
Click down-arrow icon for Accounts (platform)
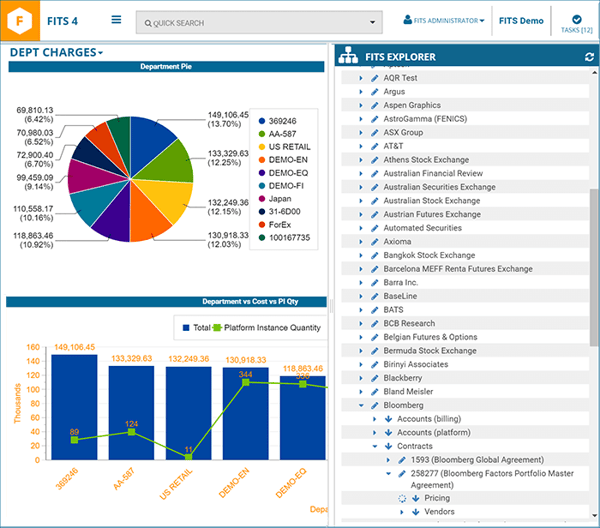coord(388,432)
